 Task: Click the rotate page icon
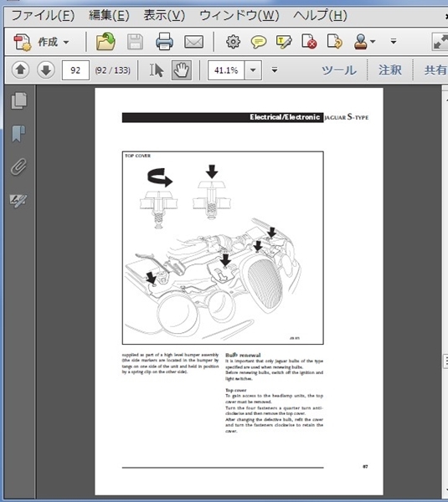click(335, 42)
